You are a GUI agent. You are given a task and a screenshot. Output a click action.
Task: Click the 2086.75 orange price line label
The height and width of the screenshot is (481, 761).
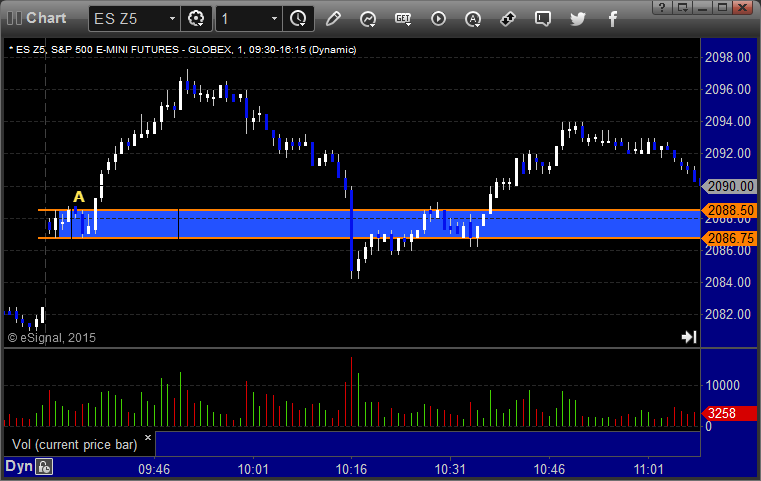tap(729, 238)
